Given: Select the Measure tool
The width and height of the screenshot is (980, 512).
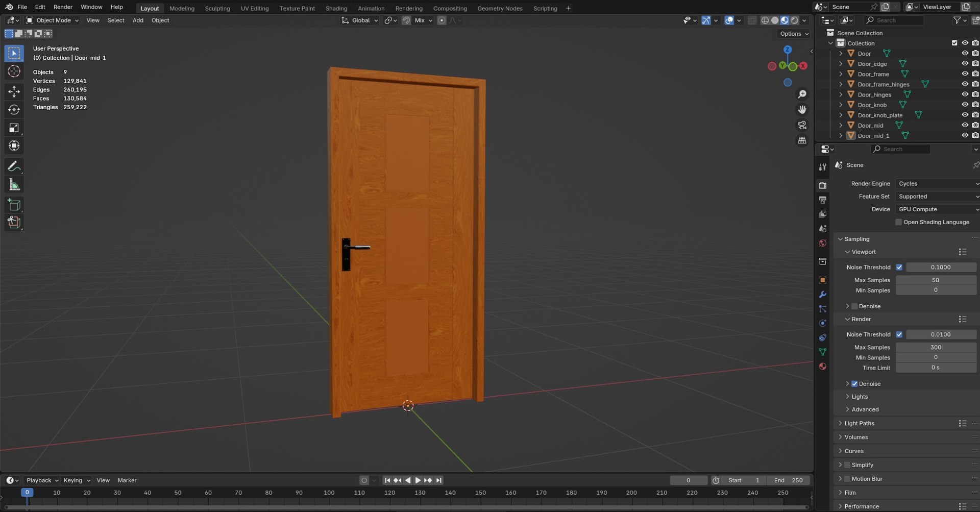Looking at the screenshot, I should (x=14, y=185).
